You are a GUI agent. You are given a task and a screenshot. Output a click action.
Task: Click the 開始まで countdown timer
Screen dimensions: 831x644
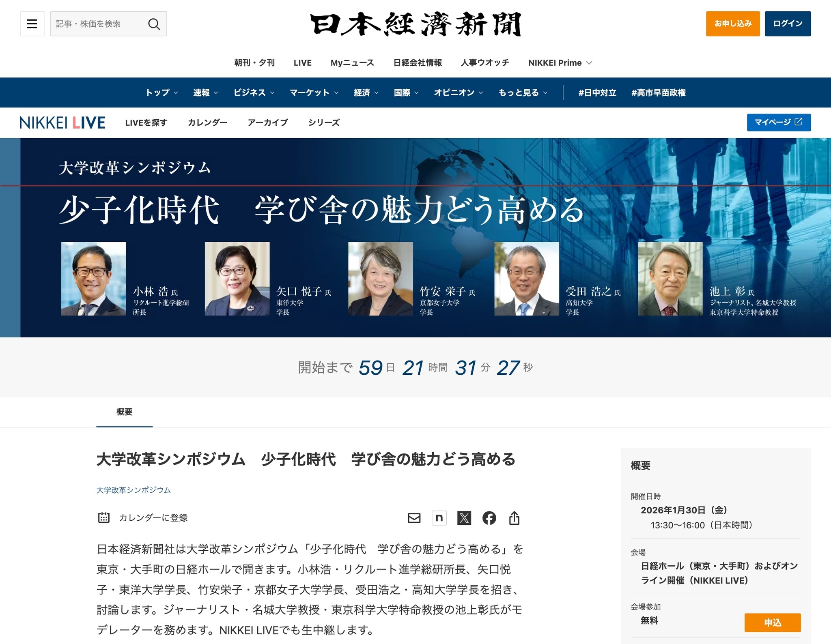415,367
